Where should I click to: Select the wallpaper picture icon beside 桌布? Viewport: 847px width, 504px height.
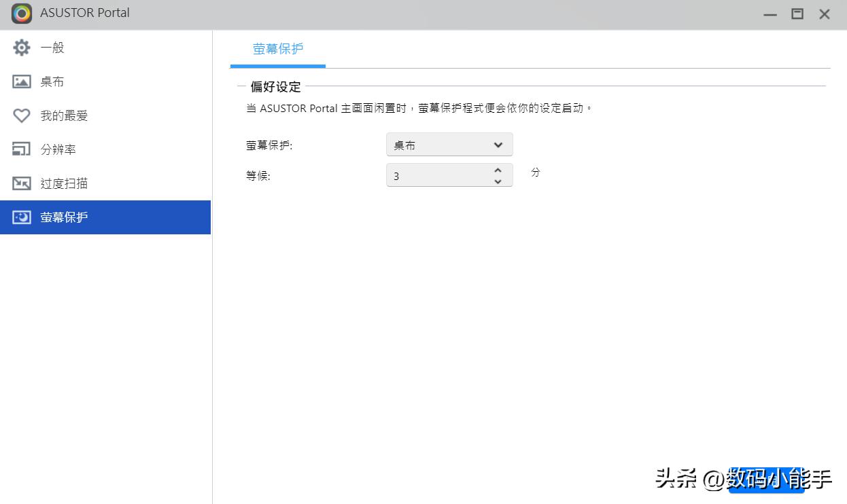coord(22,82)
